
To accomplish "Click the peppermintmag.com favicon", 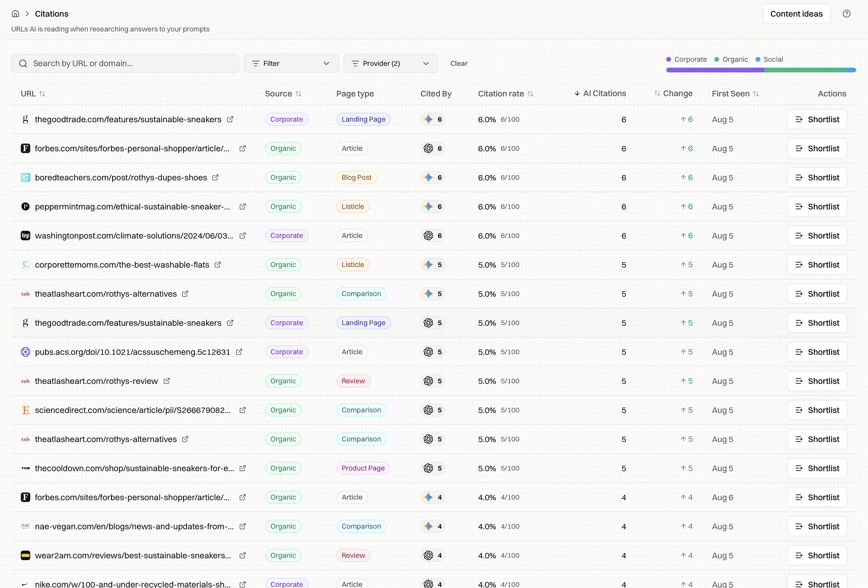I will point(26,206).
